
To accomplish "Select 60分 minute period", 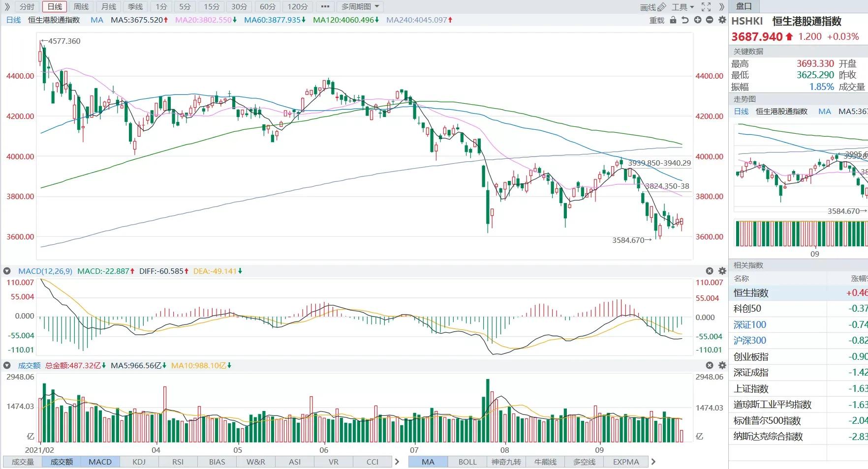I will pyautogui.click(x=268, y=7).
